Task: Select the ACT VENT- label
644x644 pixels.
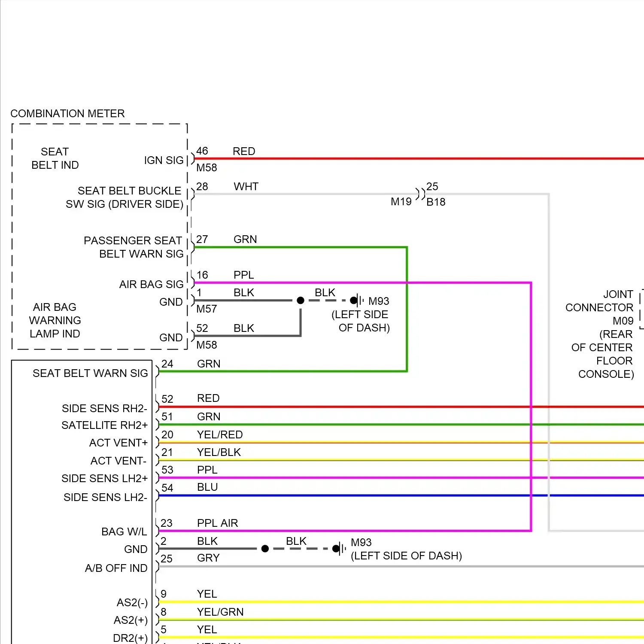Action: point(118,461)
